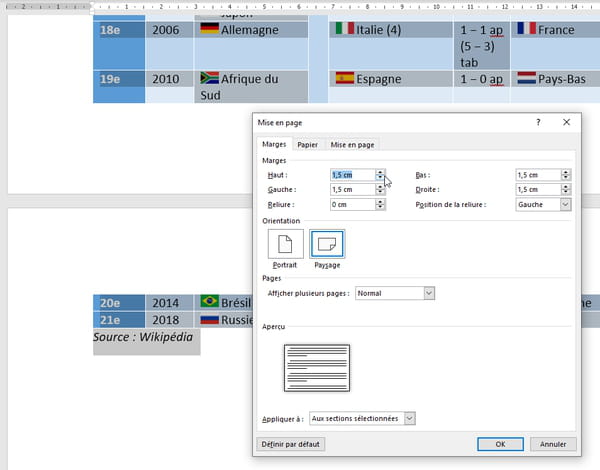Confirm with the OK button

point(500,444)
